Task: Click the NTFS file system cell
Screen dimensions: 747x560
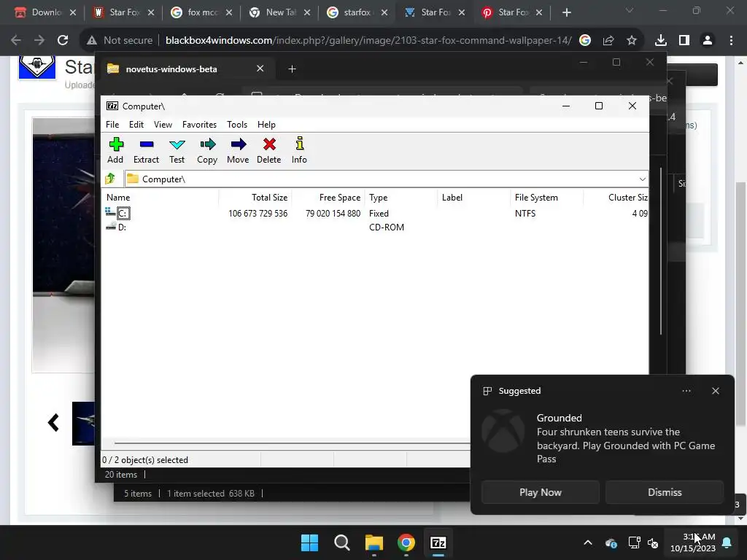Action: tap(525, 214)
